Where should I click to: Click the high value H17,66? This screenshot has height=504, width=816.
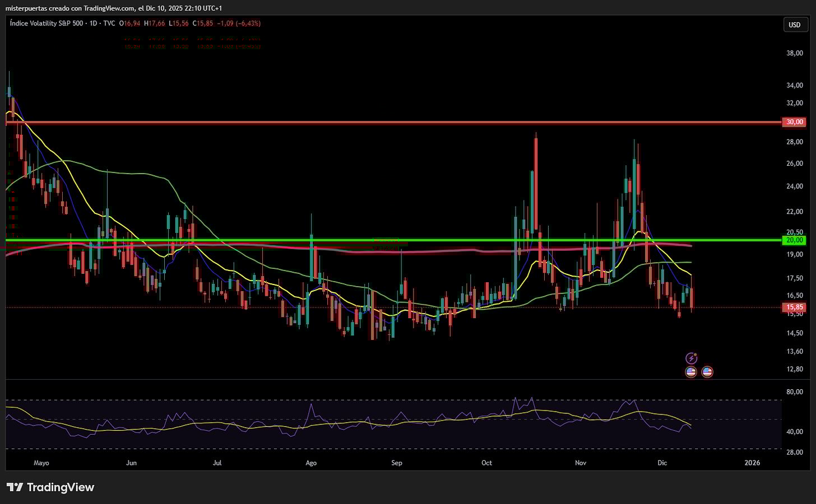[155, 24]
